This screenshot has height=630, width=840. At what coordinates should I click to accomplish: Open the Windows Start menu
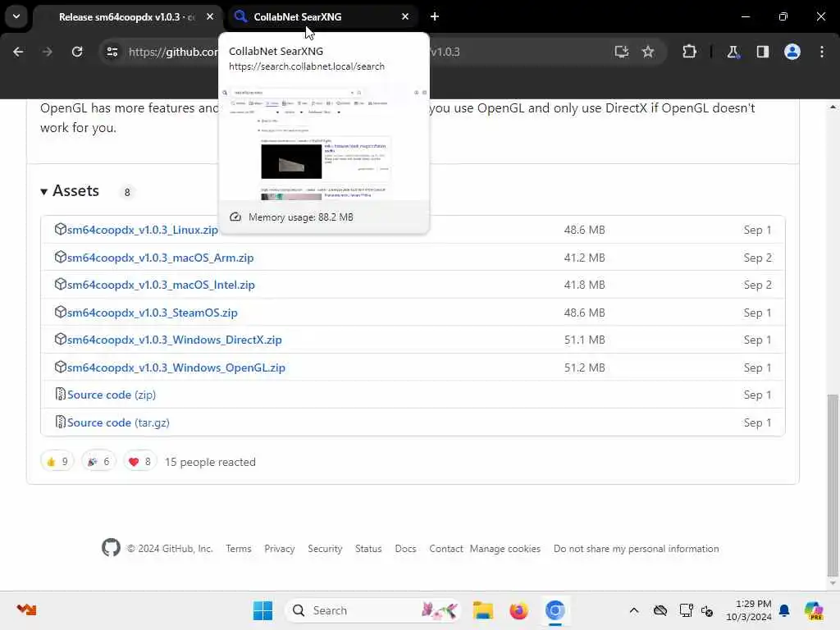(263, 610)
